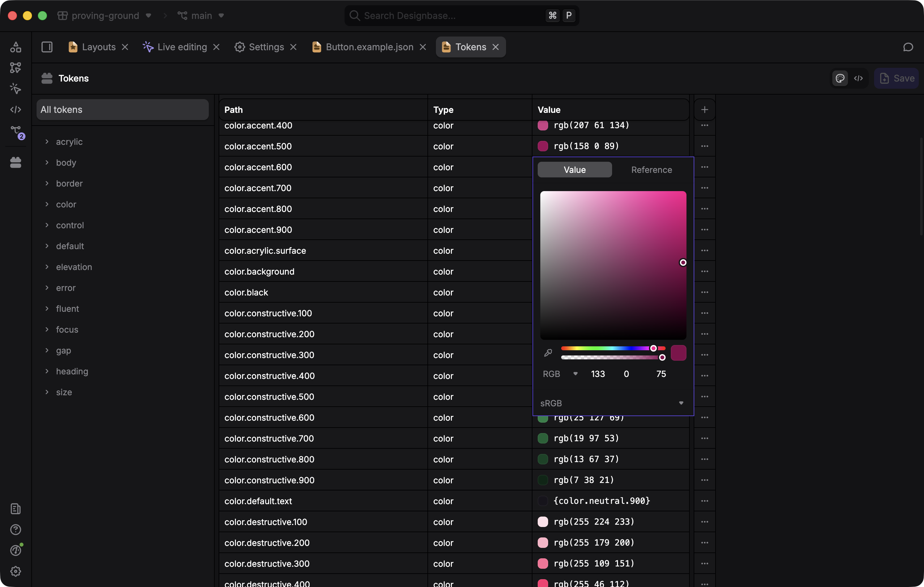The width and height of the screenshot is (924, 587).
Task: Select the {color.neutral.900} reference value
Action: 602,501
